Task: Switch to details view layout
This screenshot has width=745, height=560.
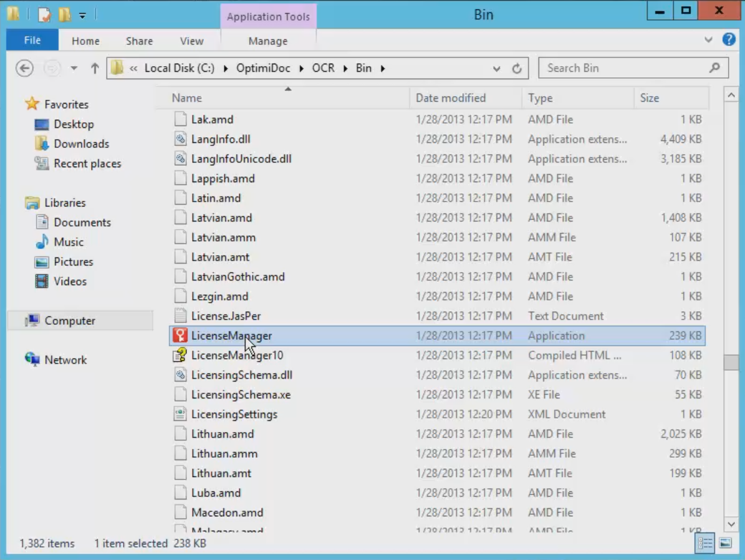Action: coord(705,543)
